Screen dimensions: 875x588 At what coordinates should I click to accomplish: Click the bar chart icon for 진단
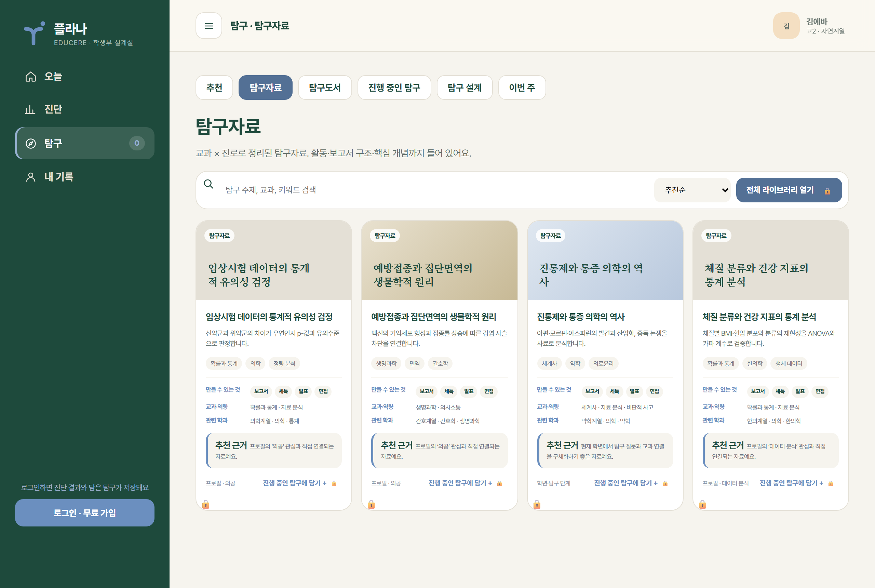(30, 109)
